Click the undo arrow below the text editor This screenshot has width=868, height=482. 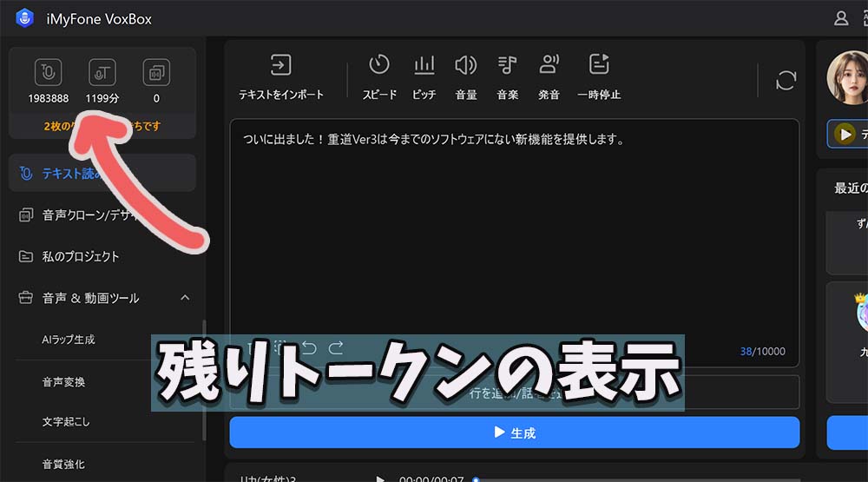(309, 347)
